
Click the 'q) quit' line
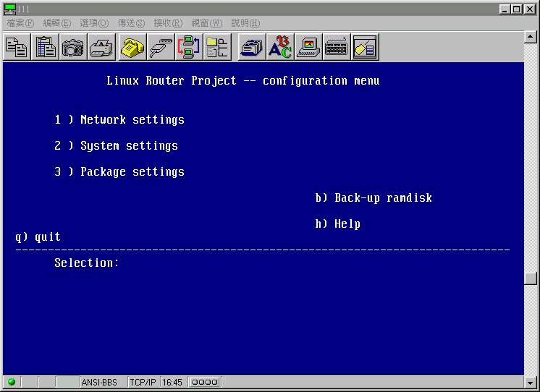pos(38,237)
